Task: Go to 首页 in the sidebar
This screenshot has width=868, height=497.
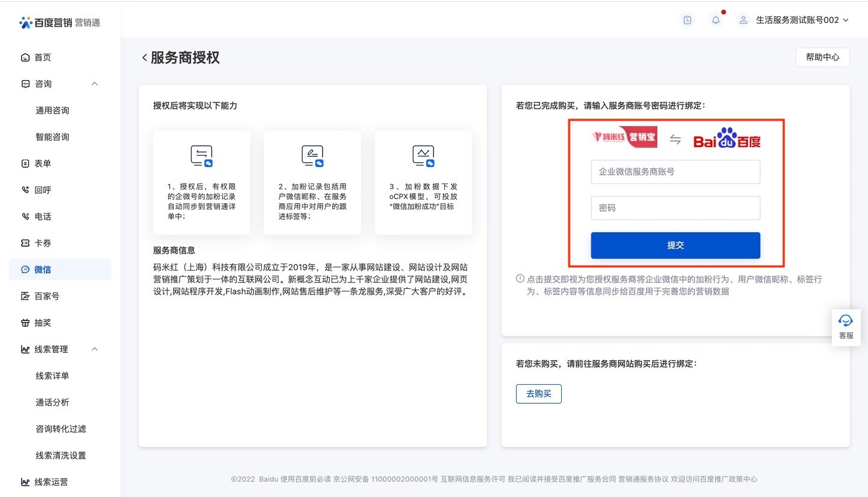Action: point(42,57)
